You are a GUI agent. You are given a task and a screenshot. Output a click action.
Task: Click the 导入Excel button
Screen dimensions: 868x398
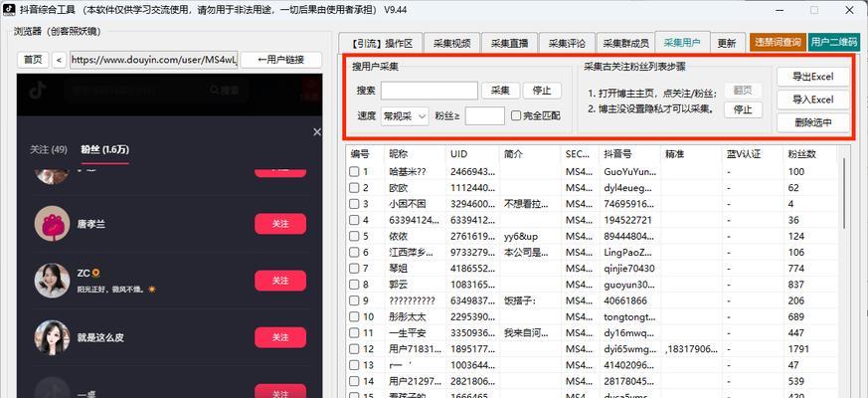[812, 99]
